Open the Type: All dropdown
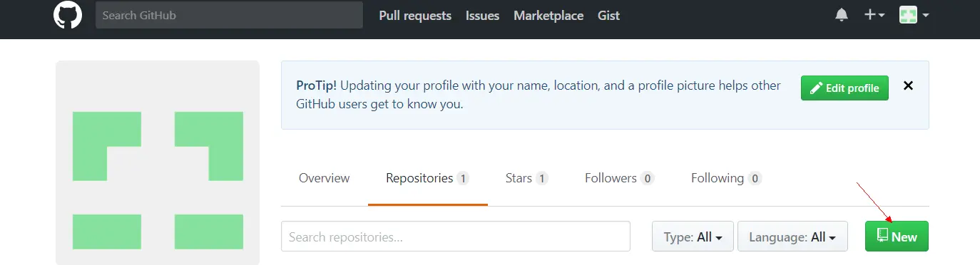 pyautogui.click(x=693, y=237)
